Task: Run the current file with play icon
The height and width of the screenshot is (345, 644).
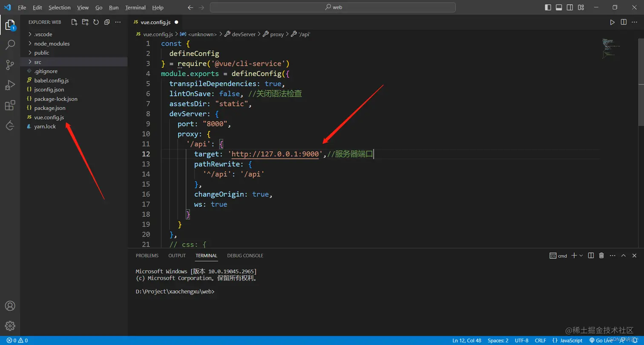Action: pyautogui.click(x=612, y=22)
